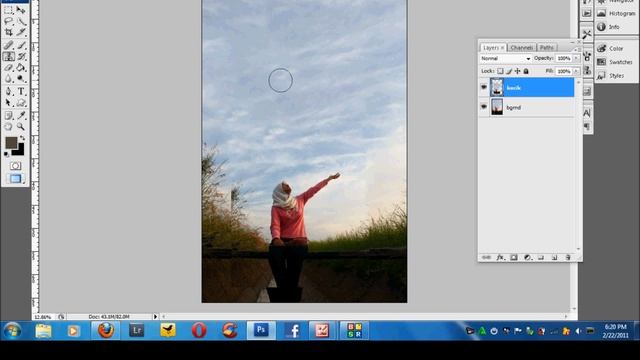Screen dimensions: 640x360
Task: Select the Eyedropper tool
Action: pos(21,116)
